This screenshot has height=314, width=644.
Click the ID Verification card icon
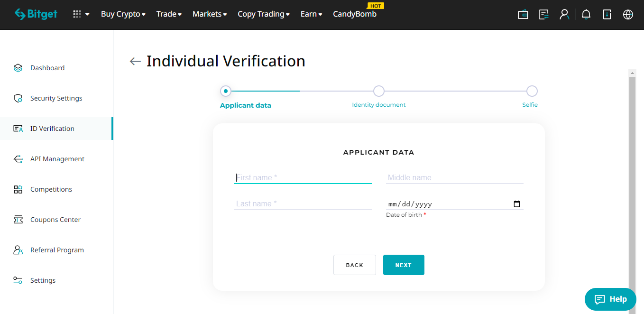(x=18, y=129)
